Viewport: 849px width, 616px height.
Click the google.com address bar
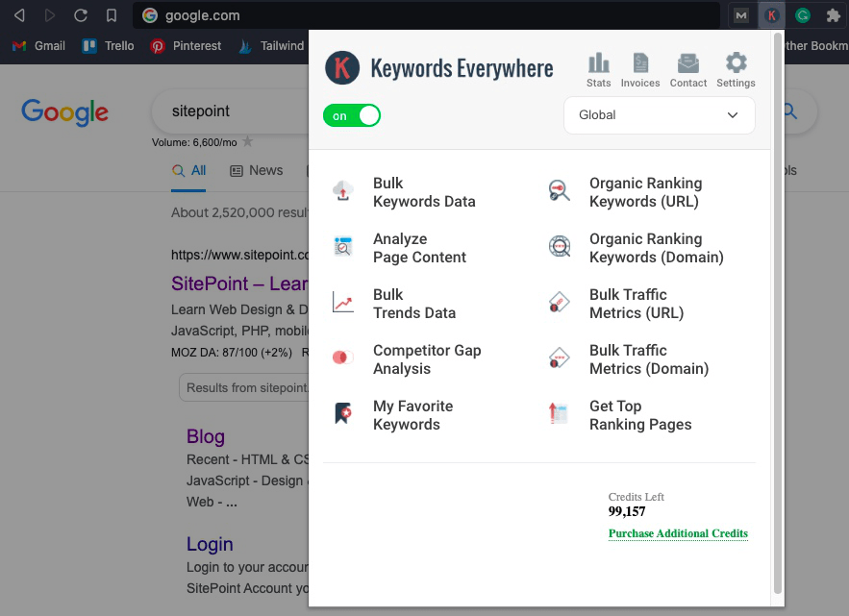pos(426,15)
